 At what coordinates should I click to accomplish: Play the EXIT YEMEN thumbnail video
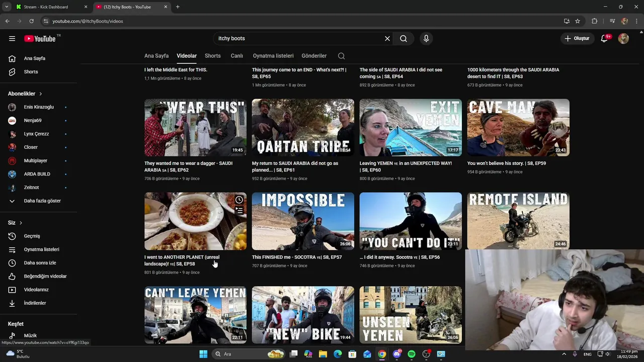[x=411, y=128]
